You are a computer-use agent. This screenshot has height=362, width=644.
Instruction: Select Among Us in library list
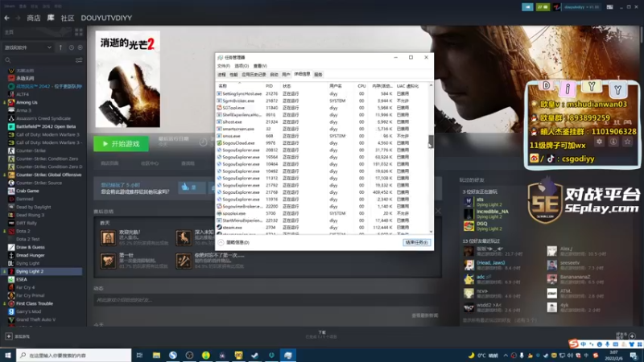43,103
